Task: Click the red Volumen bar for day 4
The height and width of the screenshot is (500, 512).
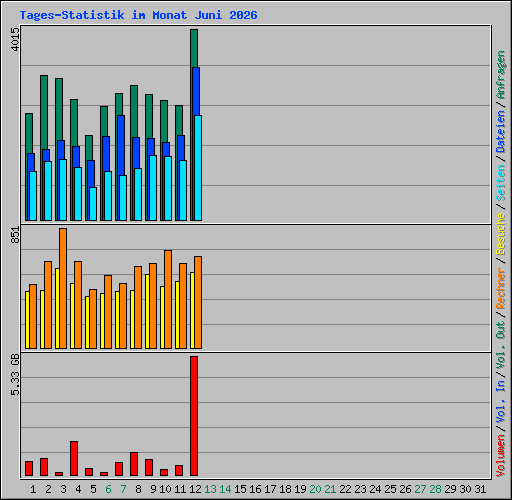Action: [74, 458]
